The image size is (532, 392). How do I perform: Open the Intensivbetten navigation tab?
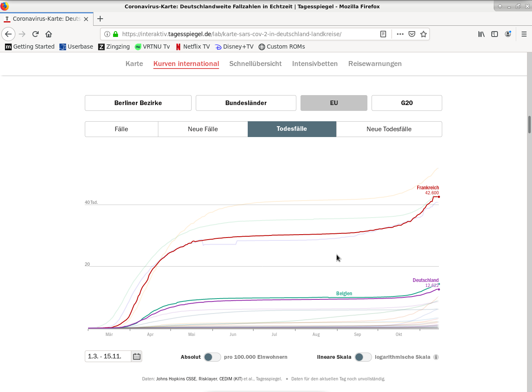point(315,64)
